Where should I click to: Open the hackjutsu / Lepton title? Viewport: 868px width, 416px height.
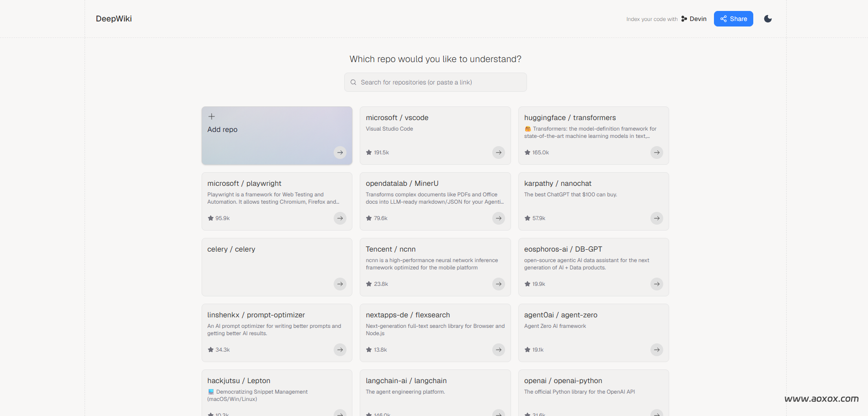coord(239,381)
